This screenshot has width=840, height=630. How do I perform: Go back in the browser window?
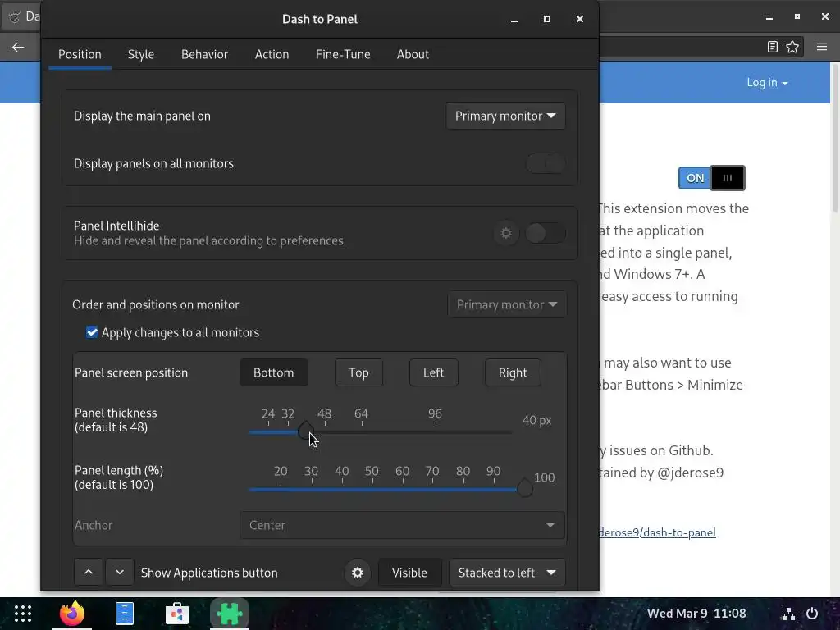click(x=18, y=47)
